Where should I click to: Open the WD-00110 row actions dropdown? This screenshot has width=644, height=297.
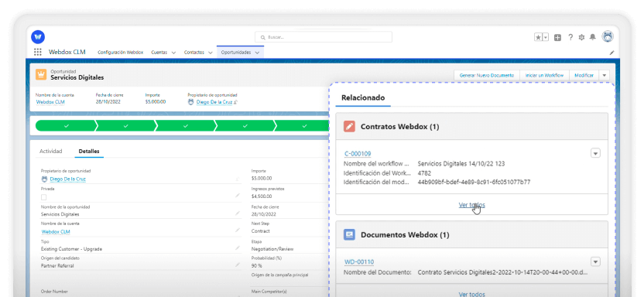coord(595,261)
